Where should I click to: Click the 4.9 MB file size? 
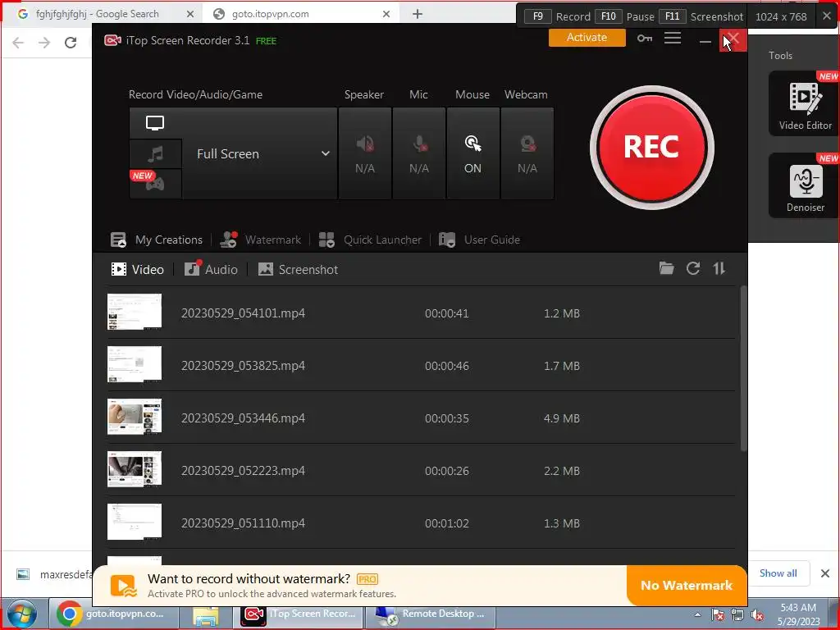(x=562, y=418)
